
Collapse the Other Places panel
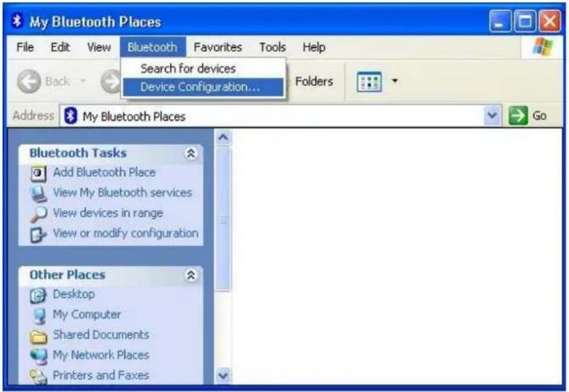(x=191, y=275)
